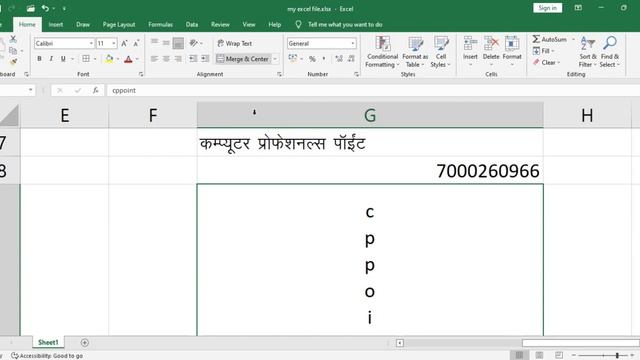
Task: Select the Sheet1 worksheet tab
Action: 48,342
